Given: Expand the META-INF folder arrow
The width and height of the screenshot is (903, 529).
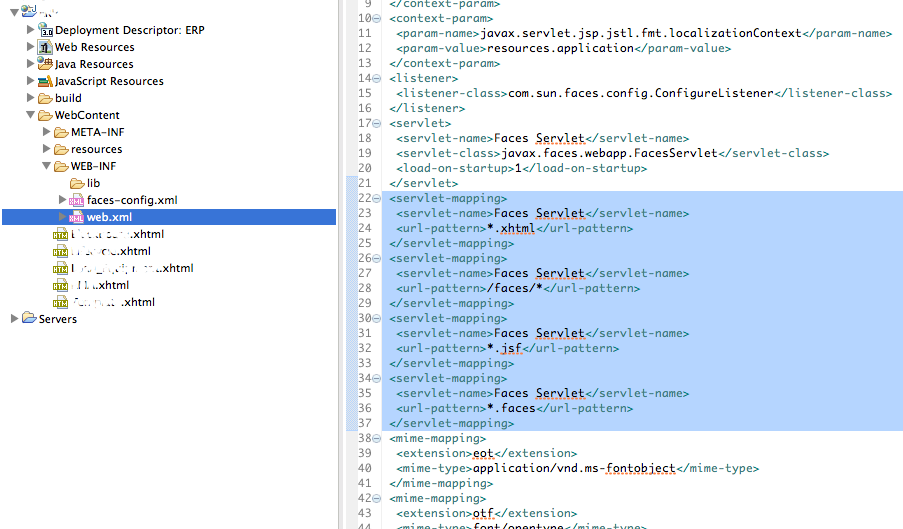Looking at the screenshot, I should (46, 132).
